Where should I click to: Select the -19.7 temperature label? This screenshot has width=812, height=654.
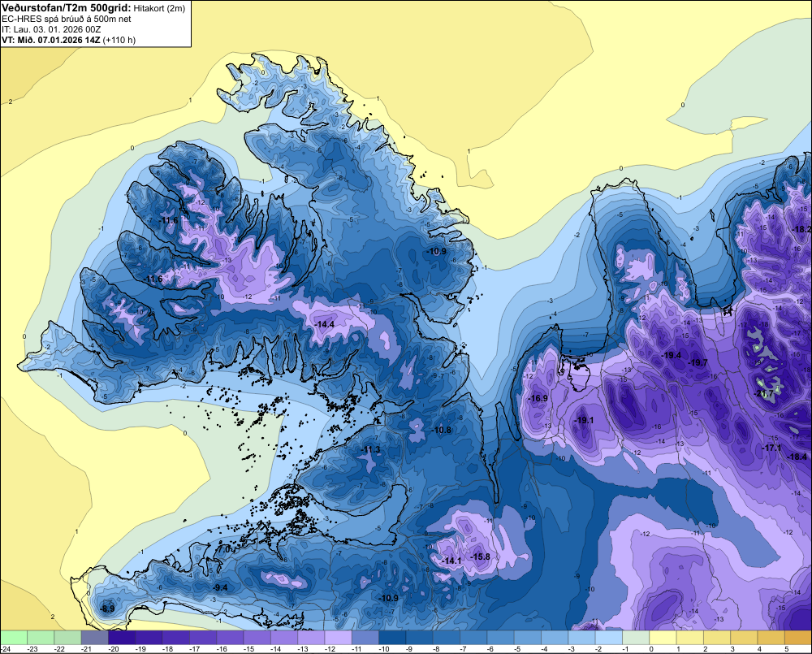point(698,362)
